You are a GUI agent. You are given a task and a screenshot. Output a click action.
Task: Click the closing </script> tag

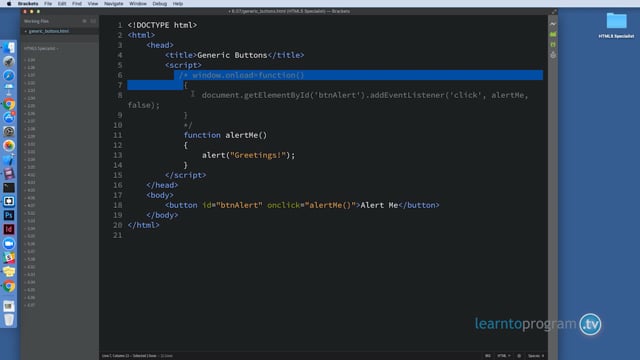[x=186, y=175]
